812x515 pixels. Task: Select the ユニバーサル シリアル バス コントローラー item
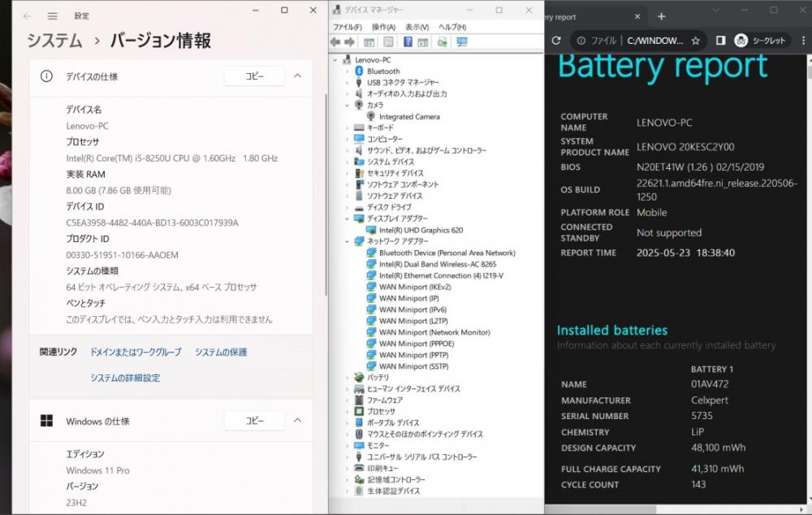(422, 457)
